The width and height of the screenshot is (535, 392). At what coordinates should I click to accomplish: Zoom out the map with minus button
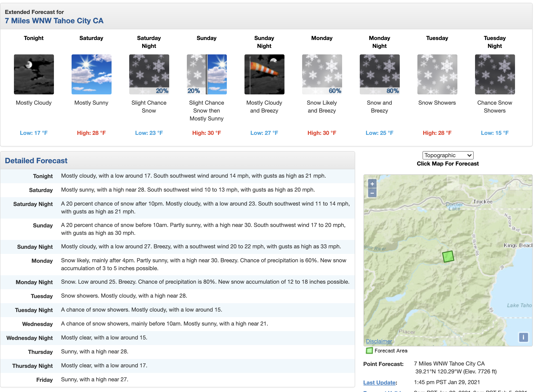coord(372,193)
